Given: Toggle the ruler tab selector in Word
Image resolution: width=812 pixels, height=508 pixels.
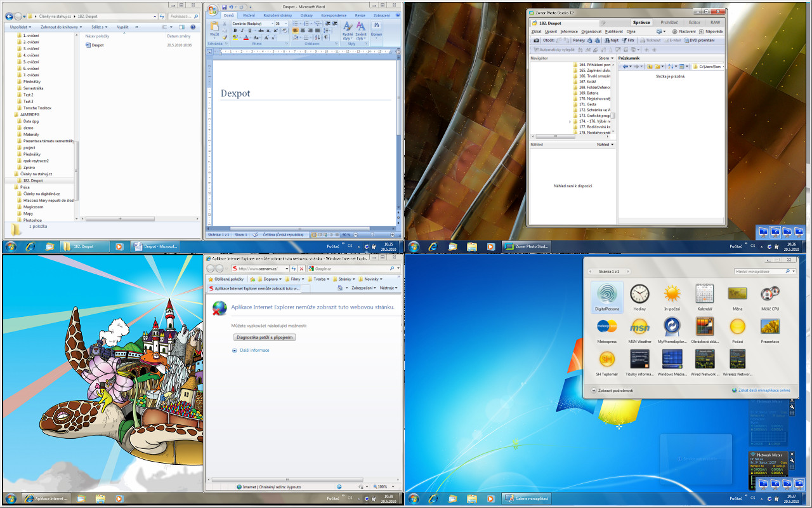Looking at the screenshot, I should pos(209,52).
